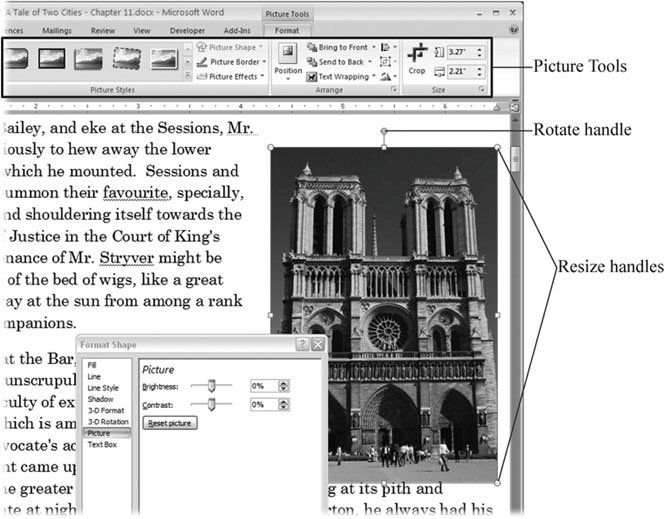Click the rotate handle above the picture
672x519 pixels.
(384, 131)
